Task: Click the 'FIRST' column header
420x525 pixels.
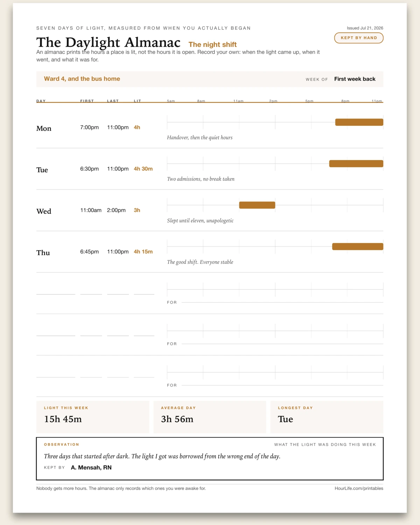Action: click(x=87, y=101)
